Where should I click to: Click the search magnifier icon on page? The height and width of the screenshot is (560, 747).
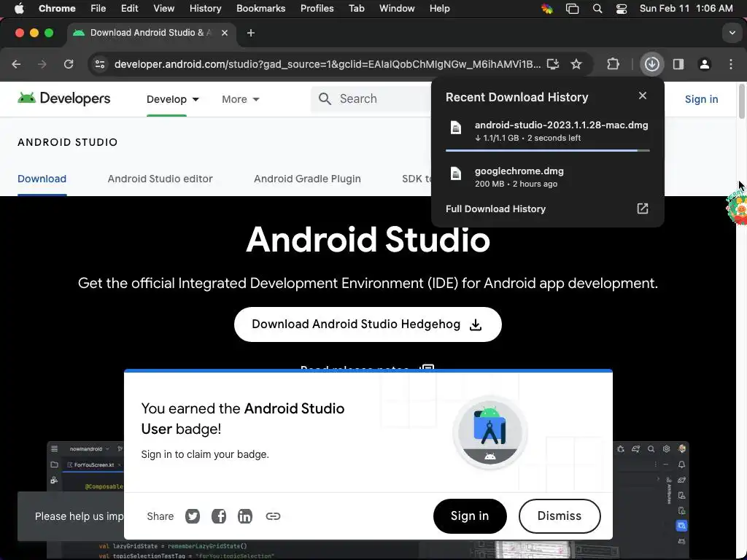tap(325, 98)
